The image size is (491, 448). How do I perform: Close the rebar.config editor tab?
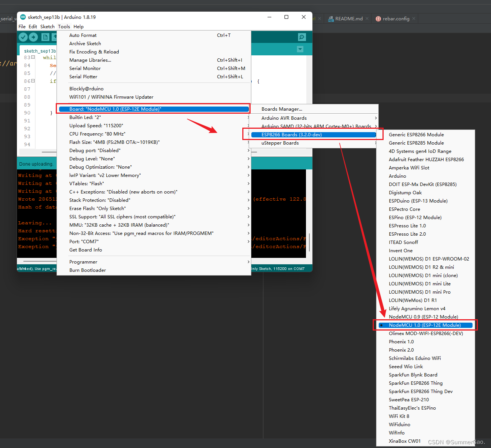point(414,18)
